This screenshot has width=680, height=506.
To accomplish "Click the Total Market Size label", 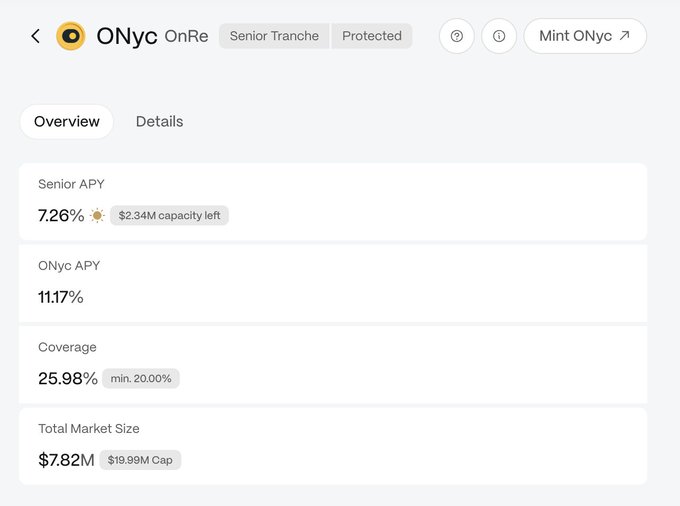I will (89, 429).
